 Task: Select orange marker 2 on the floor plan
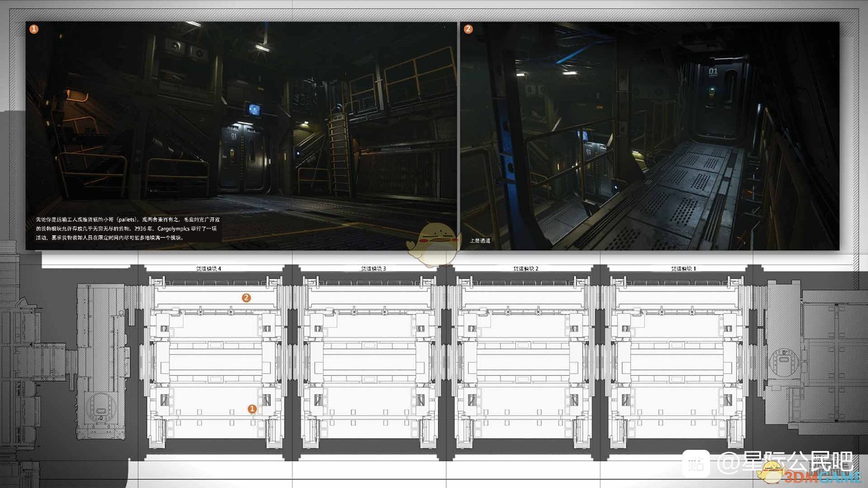(x=246, y=298)
